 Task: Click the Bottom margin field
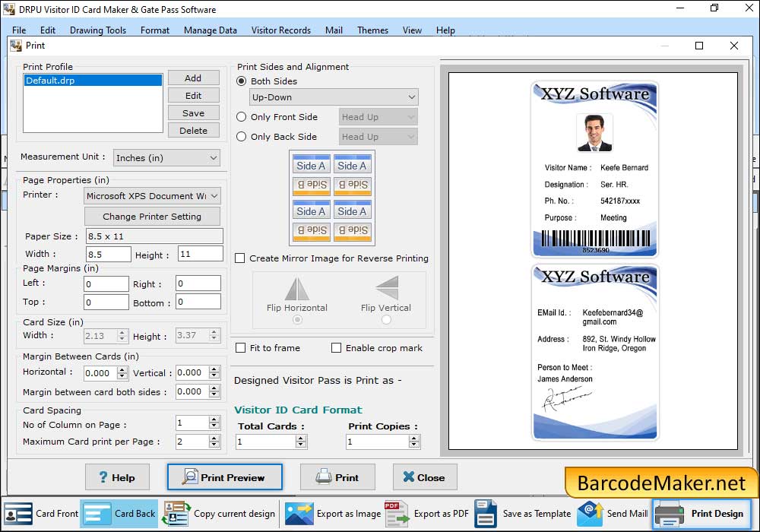(x=198, y=302)
